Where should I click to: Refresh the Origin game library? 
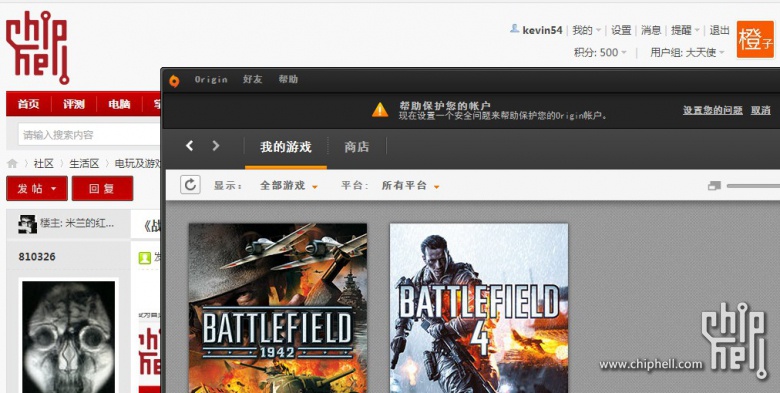[190, 185]
